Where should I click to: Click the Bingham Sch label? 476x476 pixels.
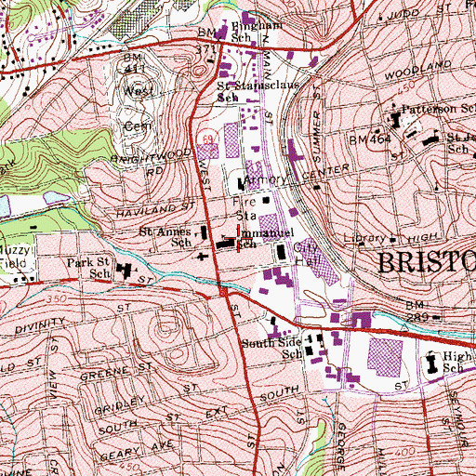pyautogui.click(x=257, y=32)
